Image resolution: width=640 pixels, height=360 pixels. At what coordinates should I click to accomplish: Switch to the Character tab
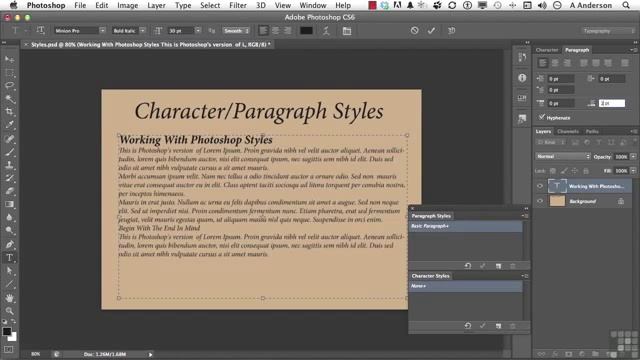pos(547,50)
